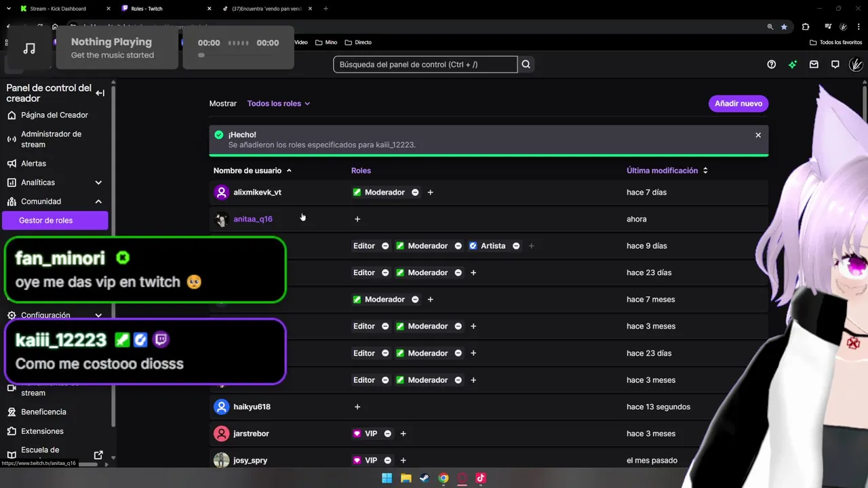Add a role to josy_spry

click(x=403, y=460)
